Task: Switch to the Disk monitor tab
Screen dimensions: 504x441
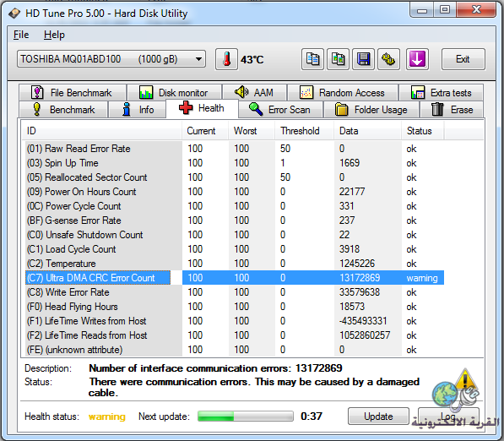Action: coord(174,93)
